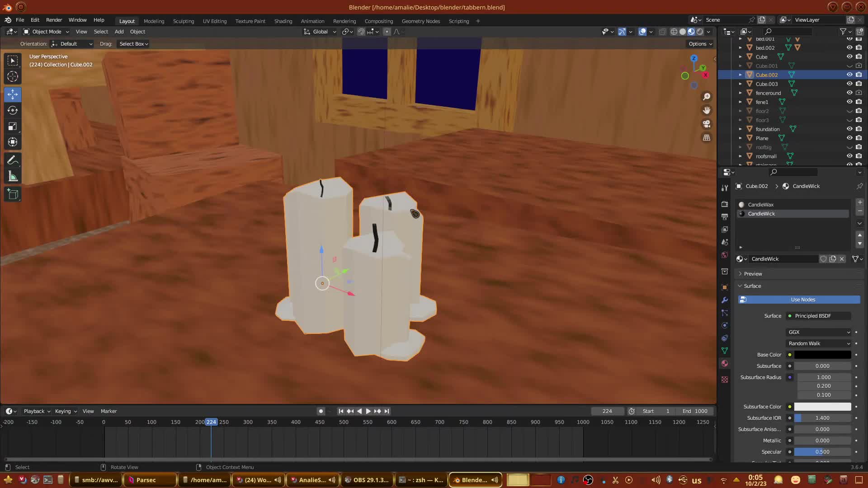Screen dimensions: 868x488
Task: Switch to the Shading workspace tab
Action: [283, 21]
